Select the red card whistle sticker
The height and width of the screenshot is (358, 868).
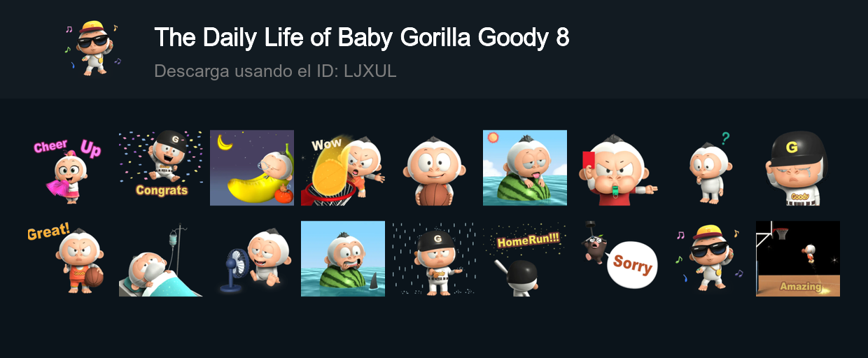pos(616,168)
